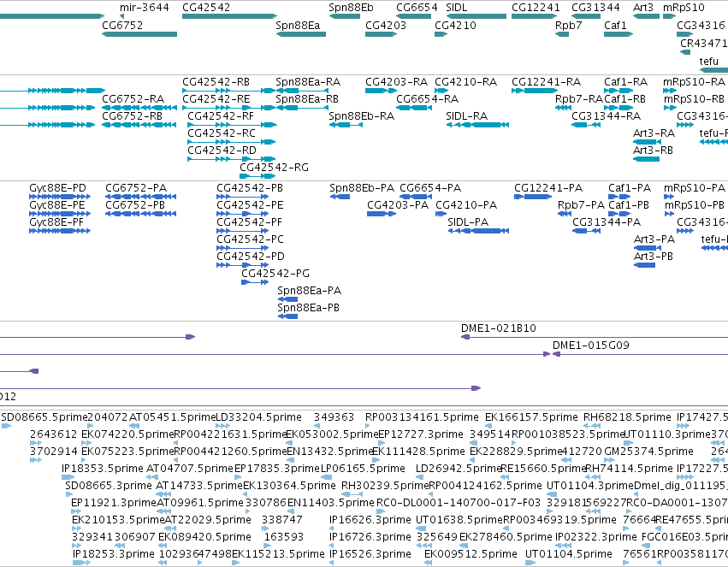The width and height of the screenshot is (728, 567).
Task: Click transcript Spn88Ea-RB label
Action: (307, 99)
